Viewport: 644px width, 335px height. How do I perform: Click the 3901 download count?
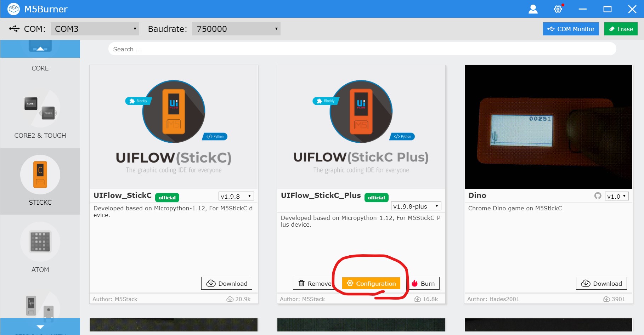pos(614,299)
